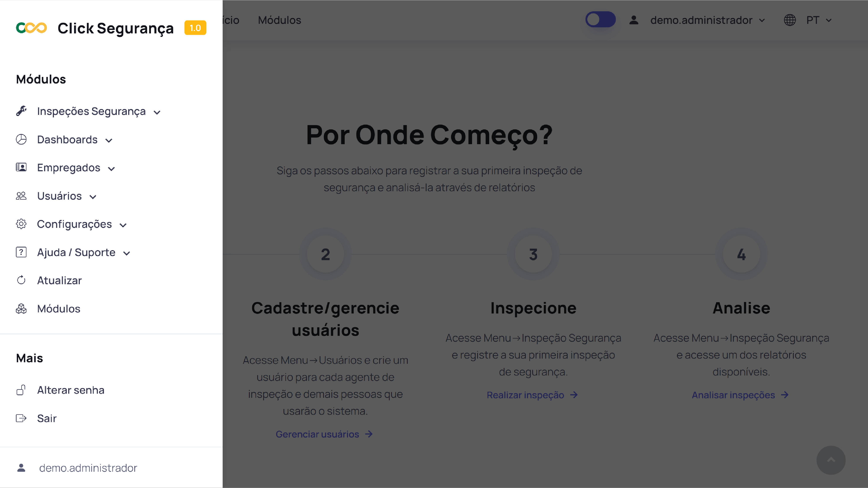
Task: Click the Analise step heading
Action: [x=741, y=308]
